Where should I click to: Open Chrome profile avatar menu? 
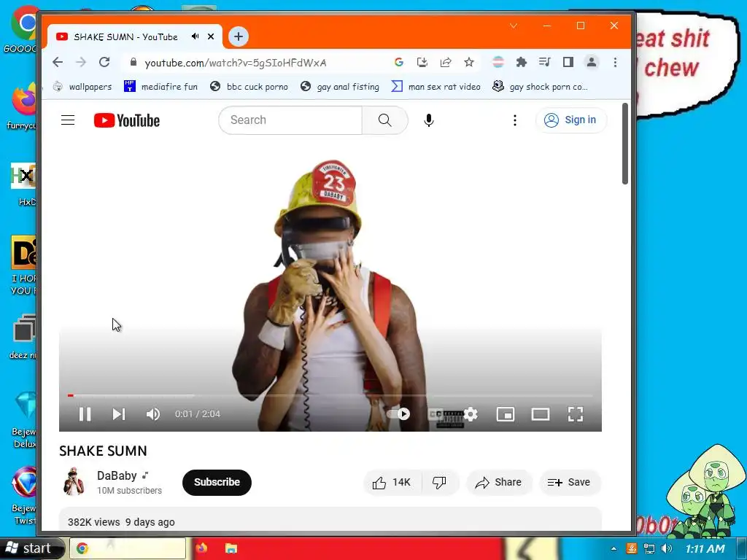591,63
